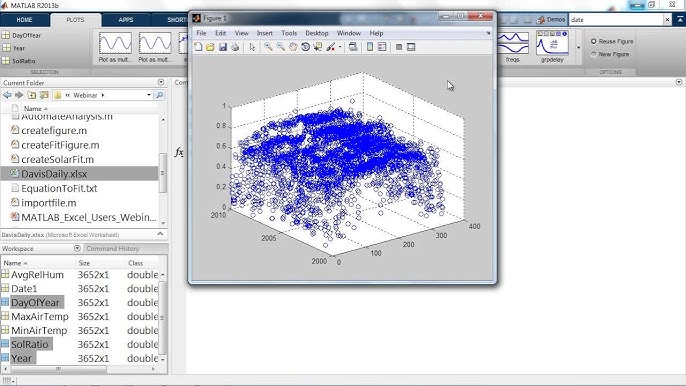
Task: Select the Pan hand tool
Action: tap(293, 47)
